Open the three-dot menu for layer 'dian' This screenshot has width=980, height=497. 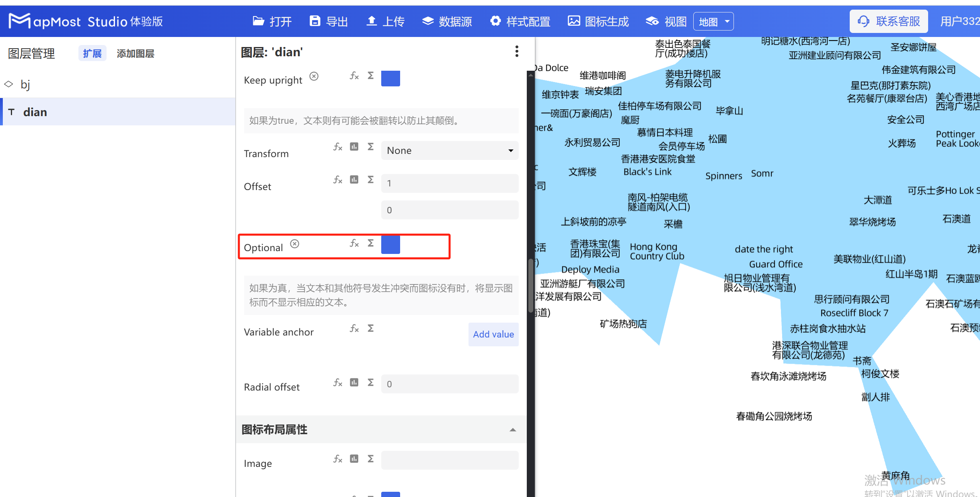tap(517, 51)
